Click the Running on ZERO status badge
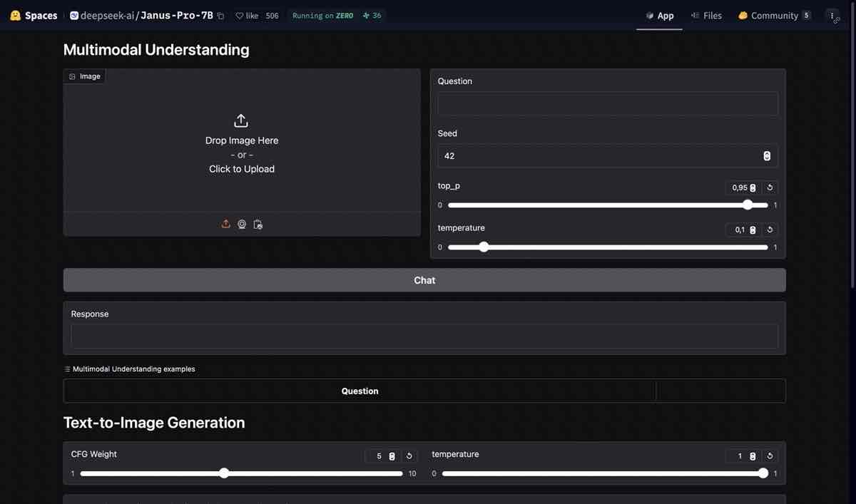 [x=322, y=16]
